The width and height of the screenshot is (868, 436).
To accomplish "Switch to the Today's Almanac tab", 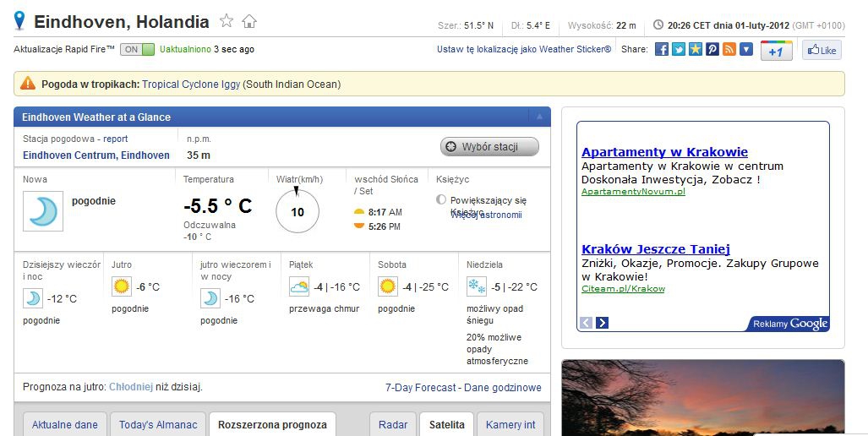I will [x=158, y=425].
